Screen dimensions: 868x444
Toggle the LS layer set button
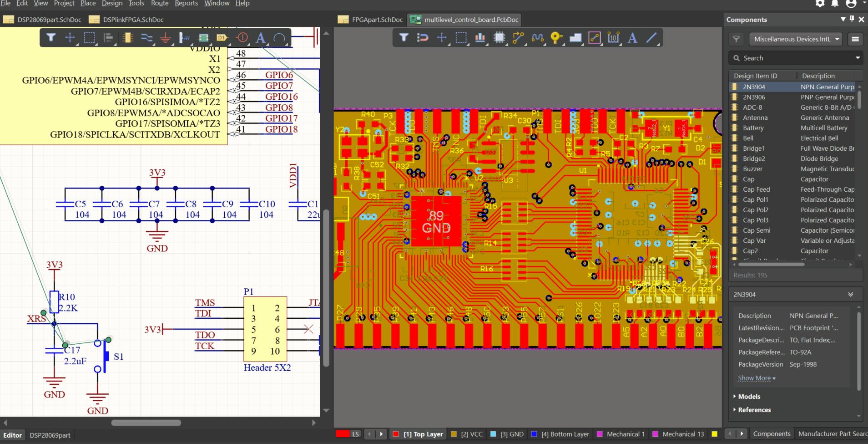(x=355, y=434)
